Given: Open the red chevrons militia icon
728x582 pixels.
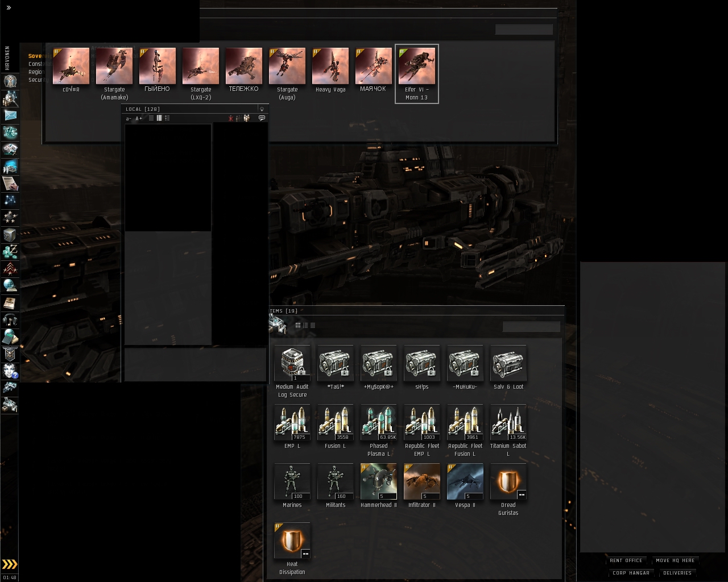Looking at the screenshot, I should [x=10, y=269].
